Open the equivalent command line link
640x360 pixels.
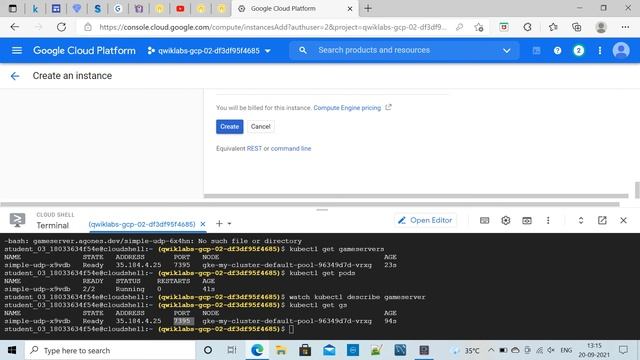point(291,149)
